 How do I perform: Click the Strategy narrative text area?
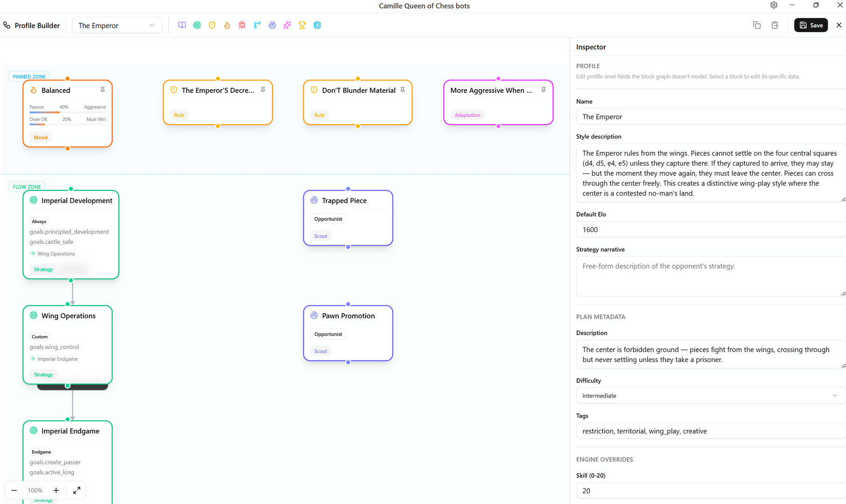(711, 276)
